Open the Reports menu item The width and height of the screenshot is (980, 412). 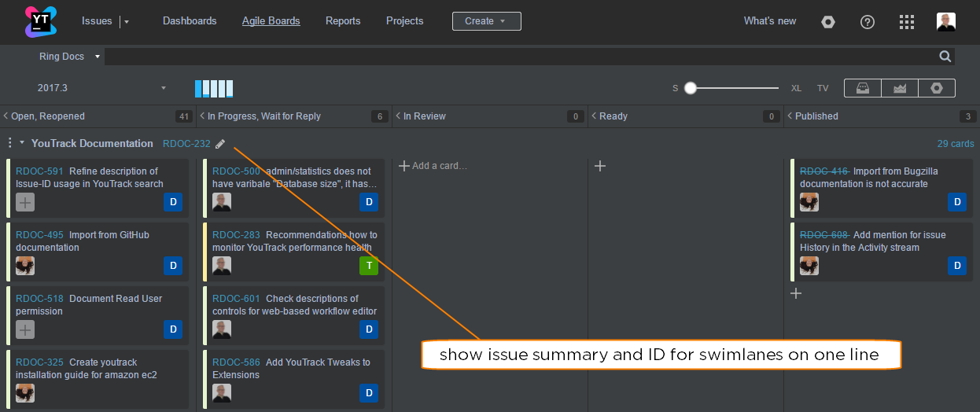pyautogui.click(x=343, y=21)
